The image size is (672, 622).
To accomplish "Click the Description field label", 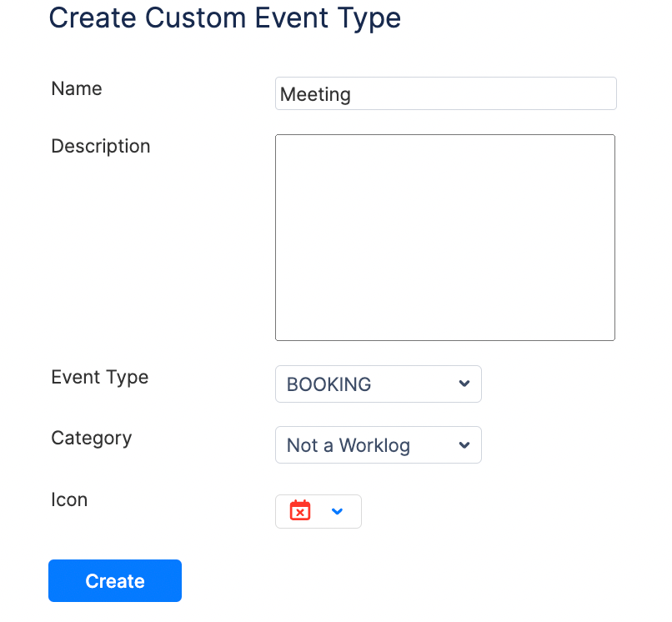I will (x=101, y=146).
